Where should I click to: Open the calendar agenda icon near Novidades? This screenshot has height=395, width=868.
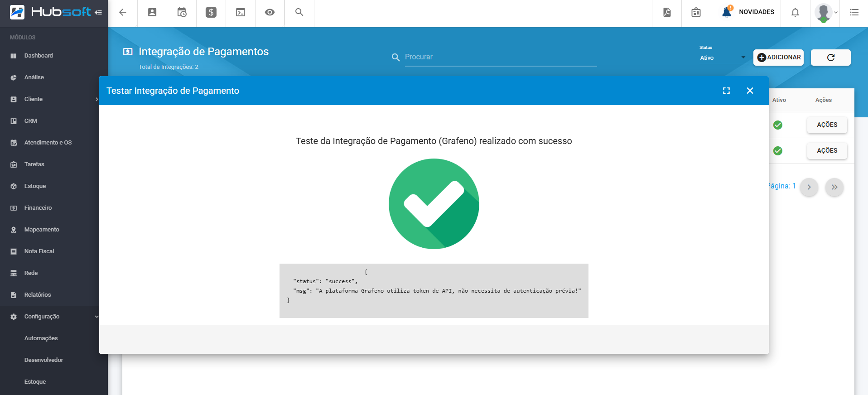click(696, 12)
